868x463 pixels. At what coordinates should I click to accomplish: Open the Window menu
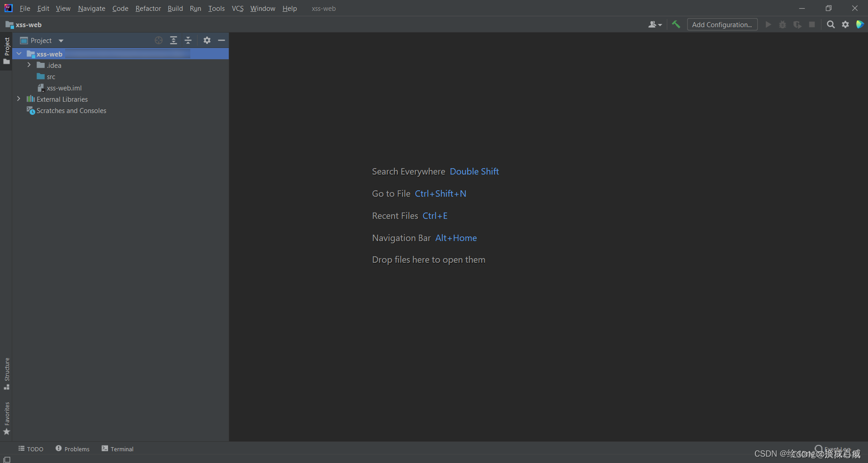coord(263,9)
